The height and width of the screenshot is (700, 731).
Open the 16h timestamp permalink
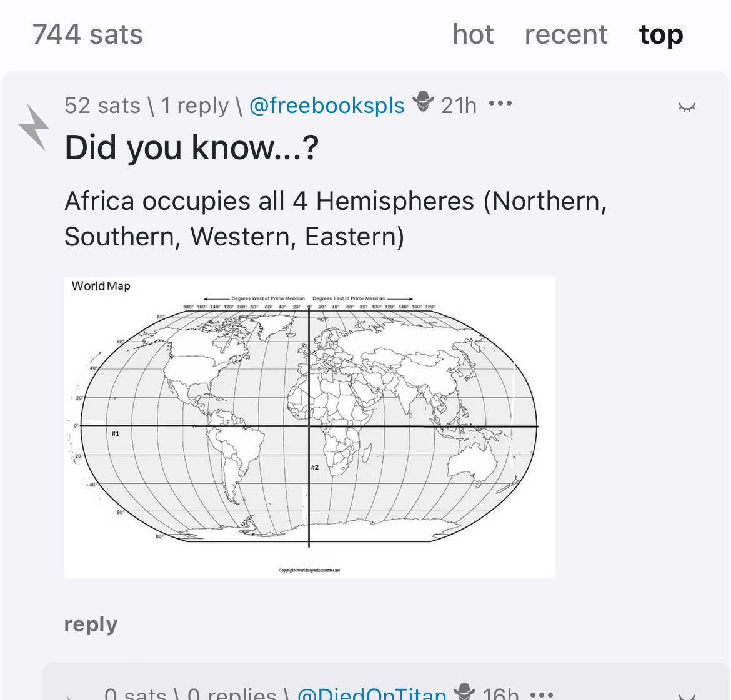[x=500, y=694]
